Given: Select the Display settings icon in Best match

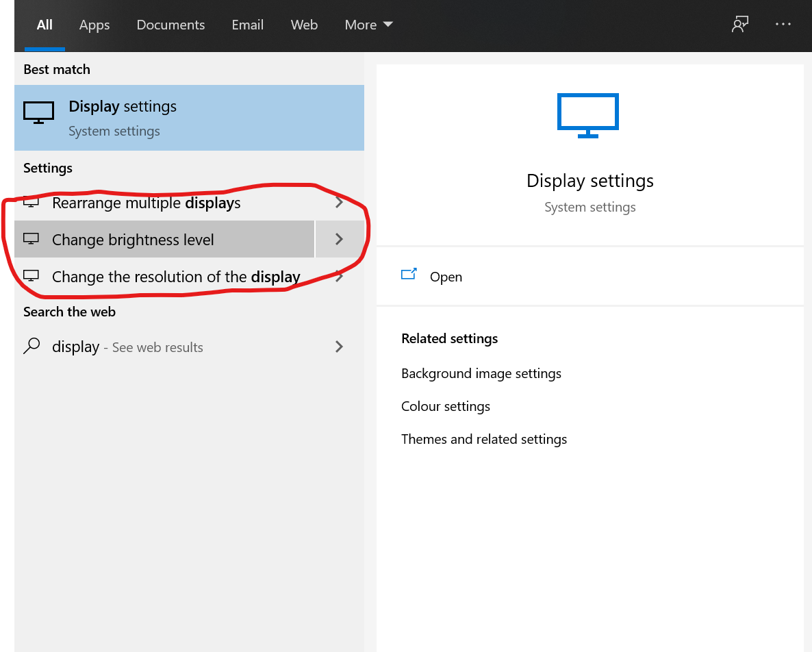Looking at the screenshot, I should pyautogui.click(x=38, y=112).
